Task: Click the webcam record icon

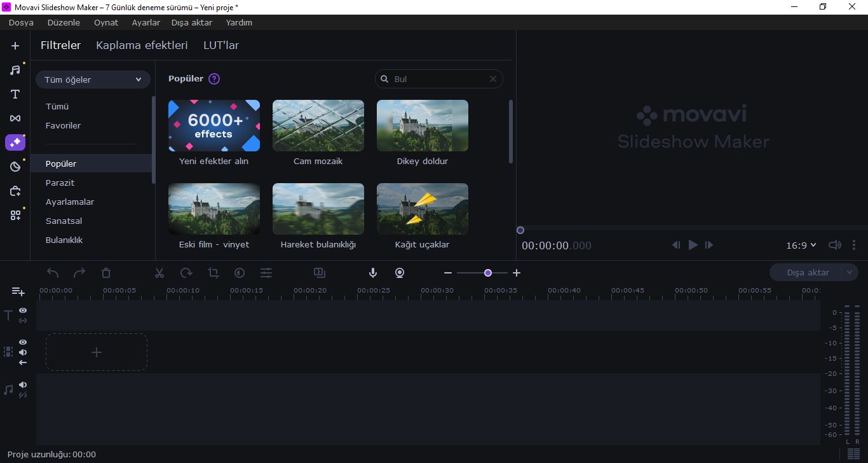Action: click(400, 273)
